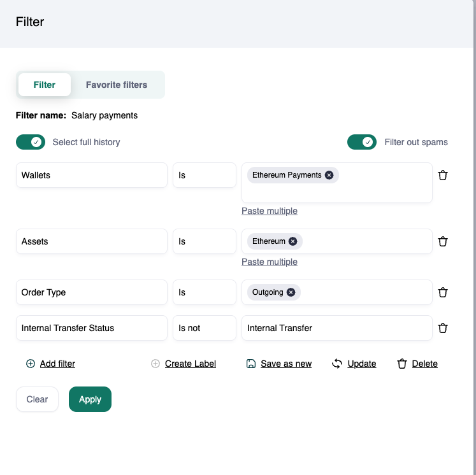Click the Clear button
The width and height of the screenshot is (476, 475).
pos(37,399)
